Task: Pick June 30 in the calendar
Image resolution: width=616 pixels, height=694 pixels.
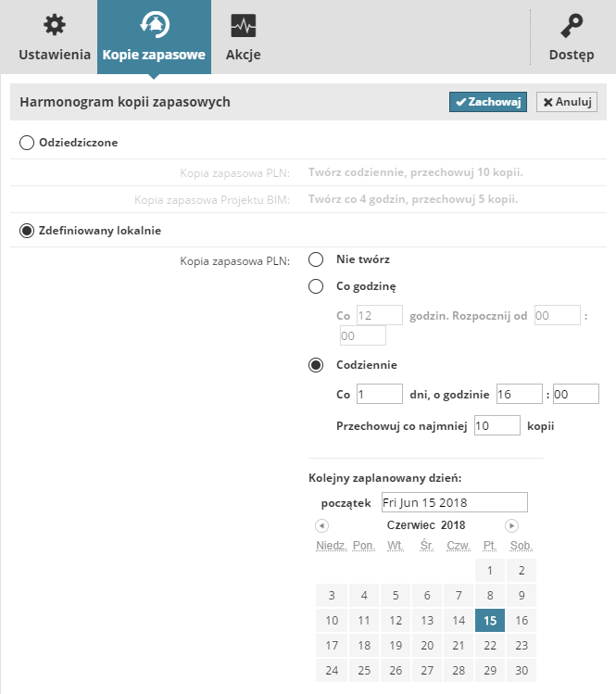Action: pos(522,670)
